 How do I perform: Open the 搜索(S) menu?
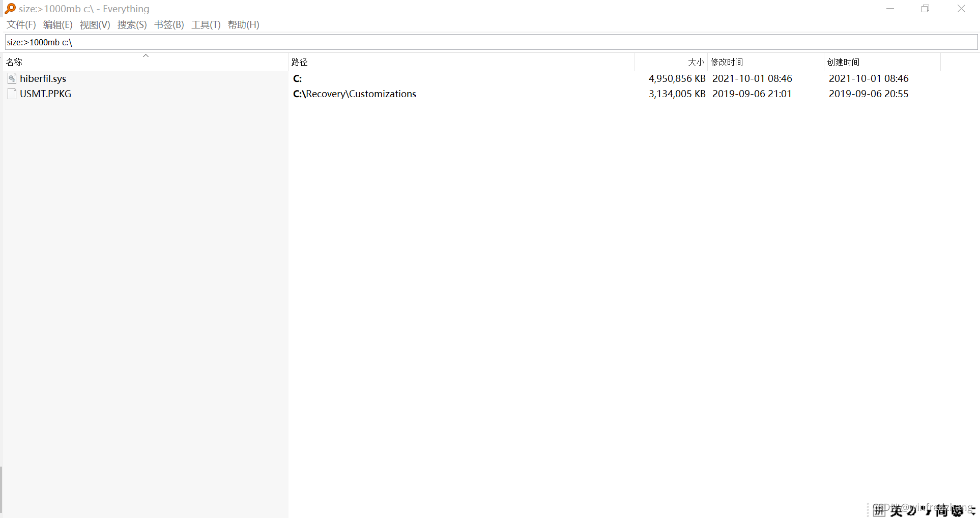point(132,25)
